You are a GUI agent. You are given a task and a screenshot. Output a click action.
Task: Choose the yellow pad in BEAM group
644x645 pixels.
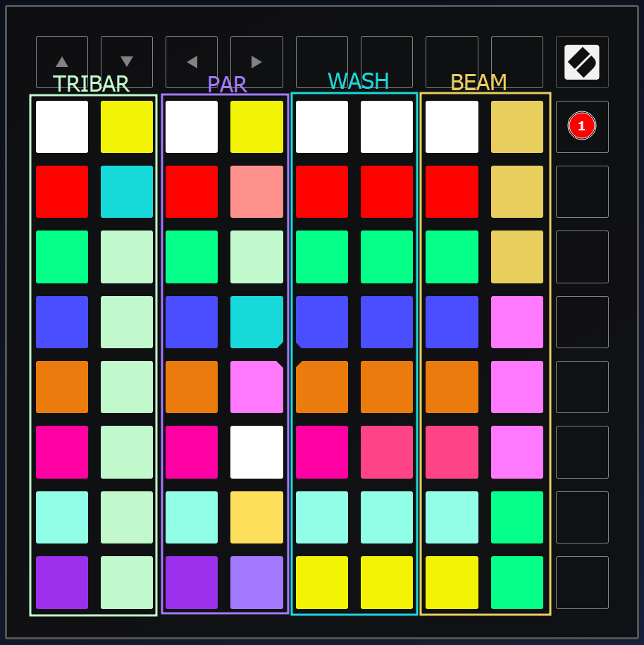click(452, 582)
